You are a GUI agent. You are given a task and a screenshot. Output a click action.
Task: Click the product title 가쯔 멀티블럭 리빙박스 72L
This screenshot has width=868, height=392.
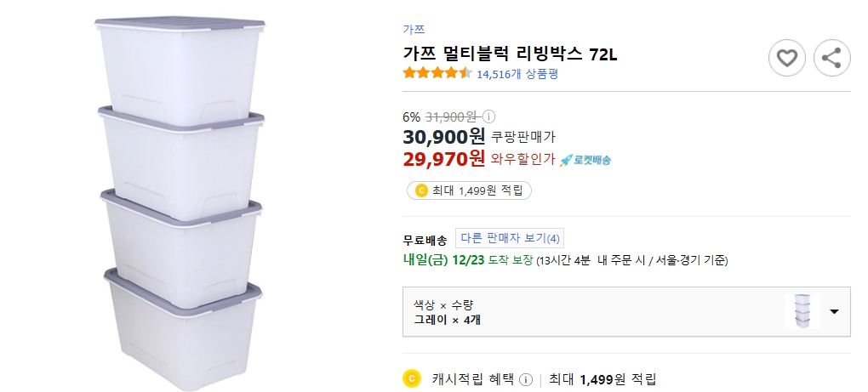tap(510, 54)
